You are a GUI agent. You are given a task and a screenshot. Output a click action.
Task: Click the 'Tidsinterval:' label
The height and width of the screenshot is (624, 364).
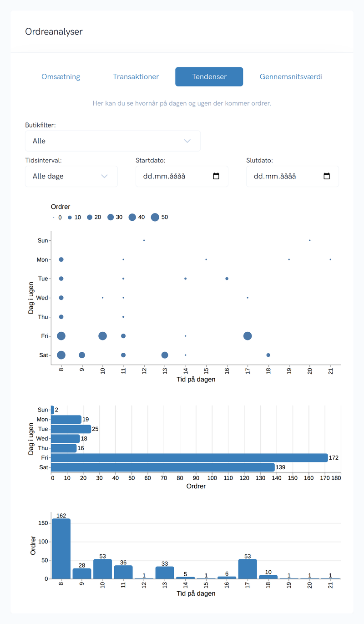click(x=43, y=160)
